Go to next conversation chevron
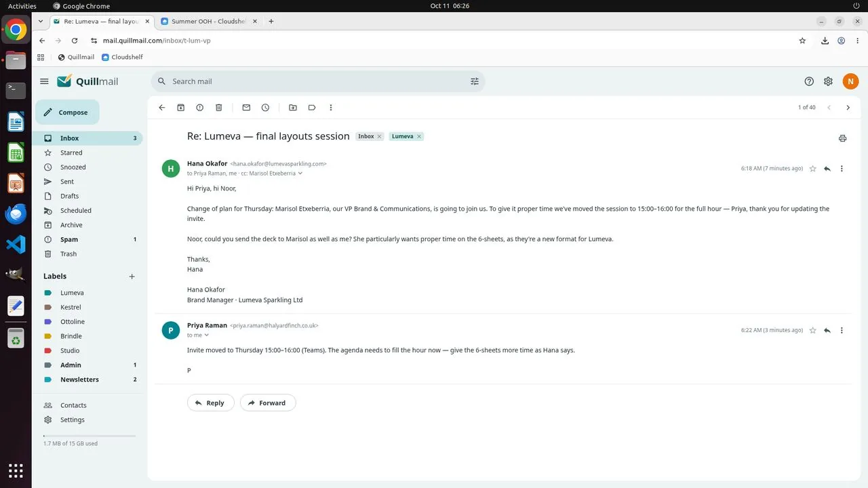The width and height of the screenshot is (868, 488). tap(848, 108)
